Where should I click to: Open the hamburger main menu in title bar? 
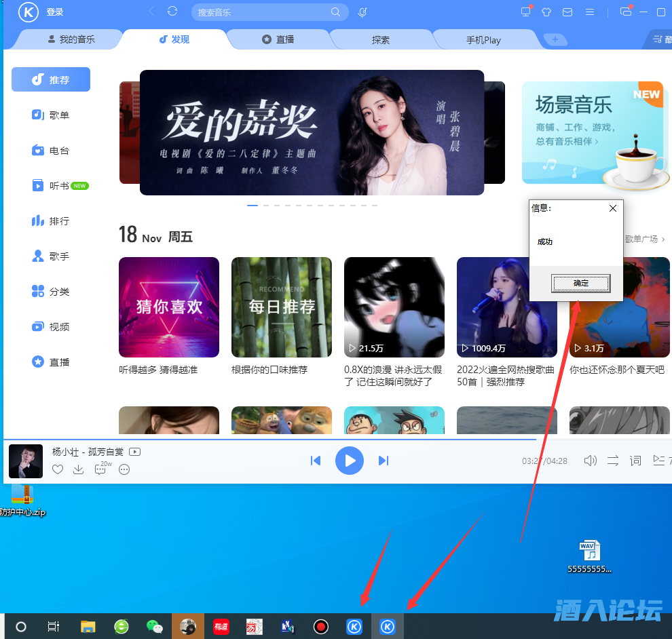click(x=588, y=12)
